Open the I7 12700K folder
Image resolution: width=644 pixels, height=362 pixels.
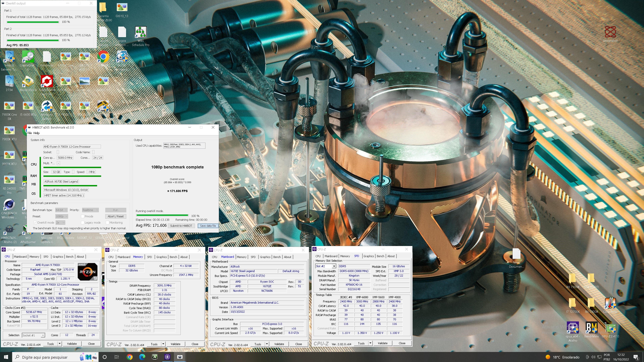point(573,305)
